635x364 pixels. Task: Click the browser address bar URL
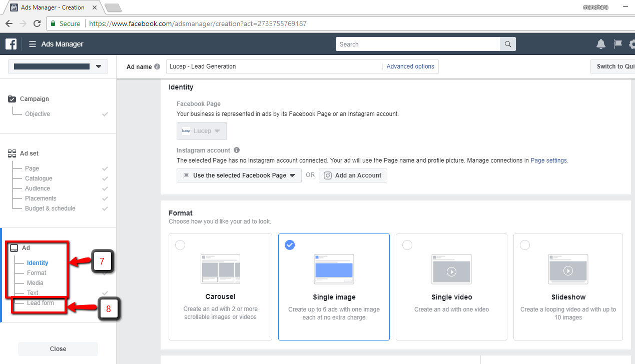click(x=199, y=23)
